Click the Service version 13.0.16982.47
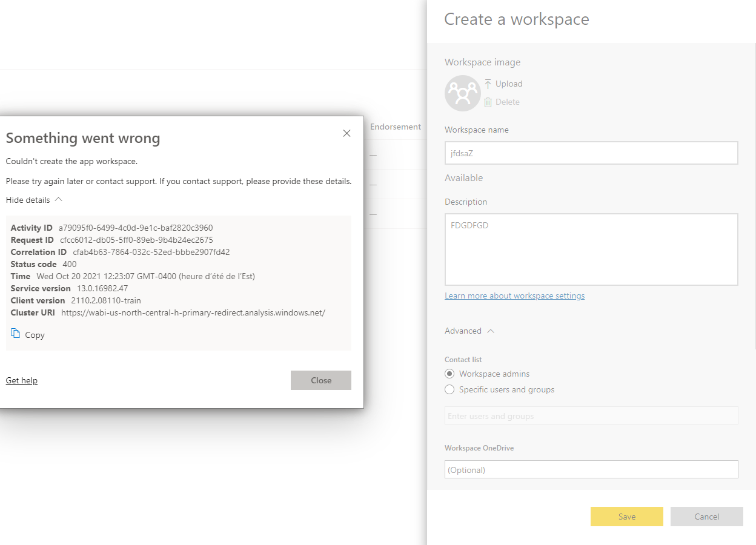Viewport: 756px width, 545px height. tap(102, 288)
